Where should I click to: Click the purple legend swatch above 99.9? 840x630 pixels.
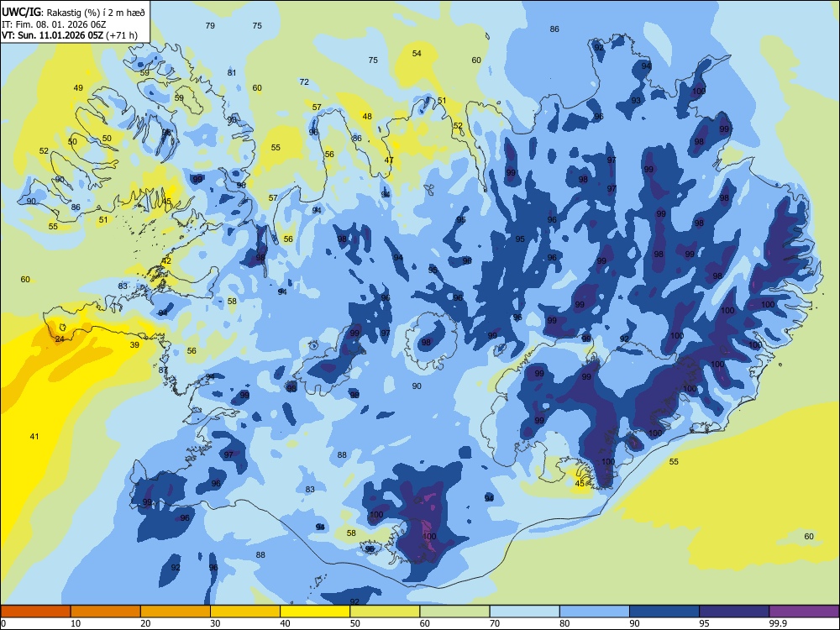[x=804, y=612]
